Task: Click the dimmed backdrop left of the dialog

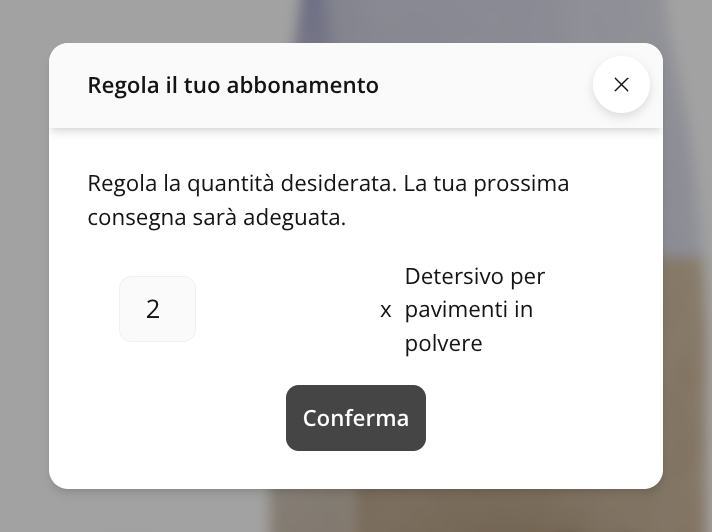Action: (x=24, y=266)
